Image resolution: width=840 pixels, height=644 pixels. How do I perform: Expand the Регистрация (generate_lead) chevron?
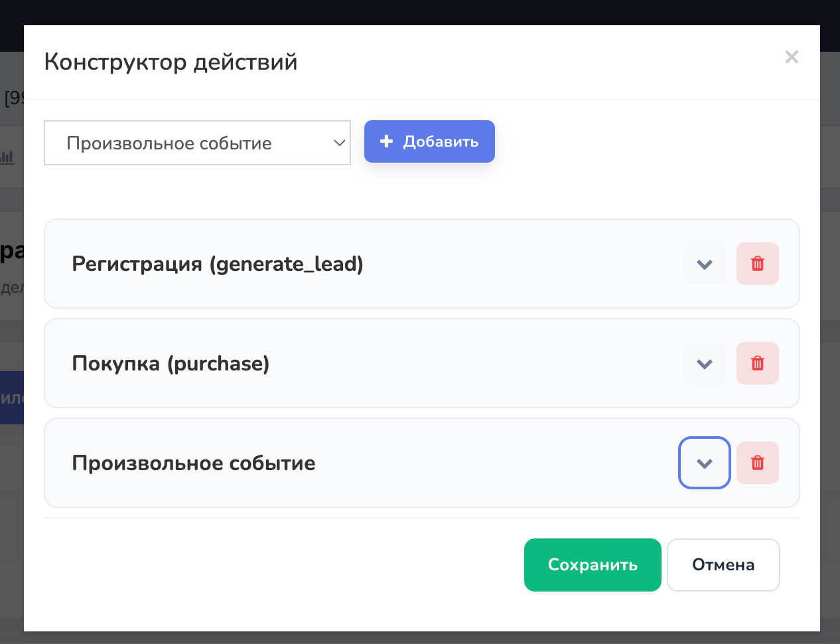[705, 264]
